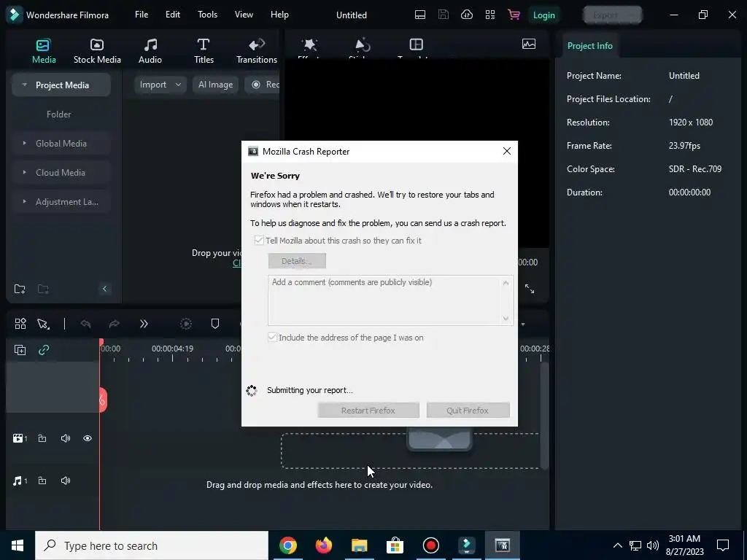This screenshot has width=747, height=560.
Task: Click the delete folder icon
Action: [43, 289]
